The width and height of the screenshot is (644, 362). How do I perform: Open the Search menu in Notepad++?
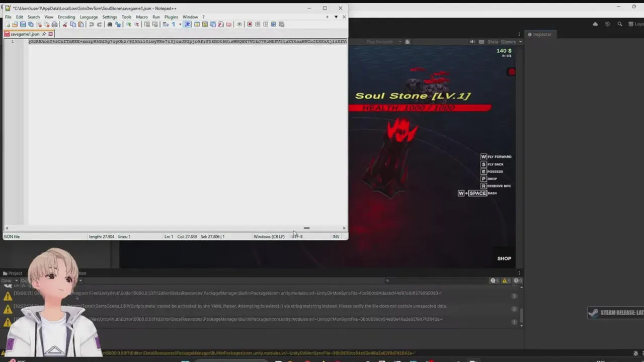click(34, 17)
